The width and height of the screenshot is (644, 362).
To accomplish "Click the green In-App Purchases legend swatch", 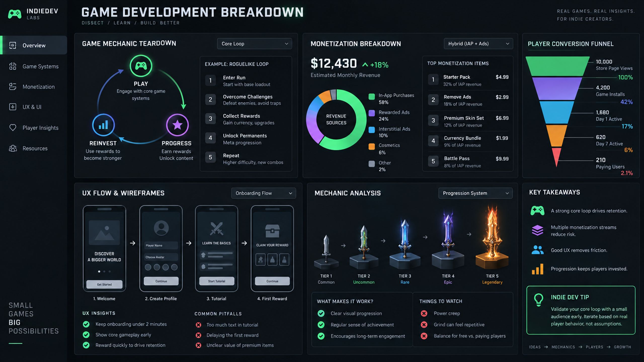I will (372, 97).
